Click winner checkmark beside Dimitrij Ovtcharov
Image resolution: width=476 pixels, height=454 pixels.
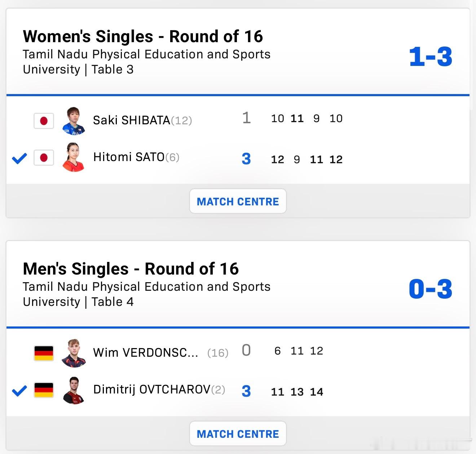pos(19,391)
